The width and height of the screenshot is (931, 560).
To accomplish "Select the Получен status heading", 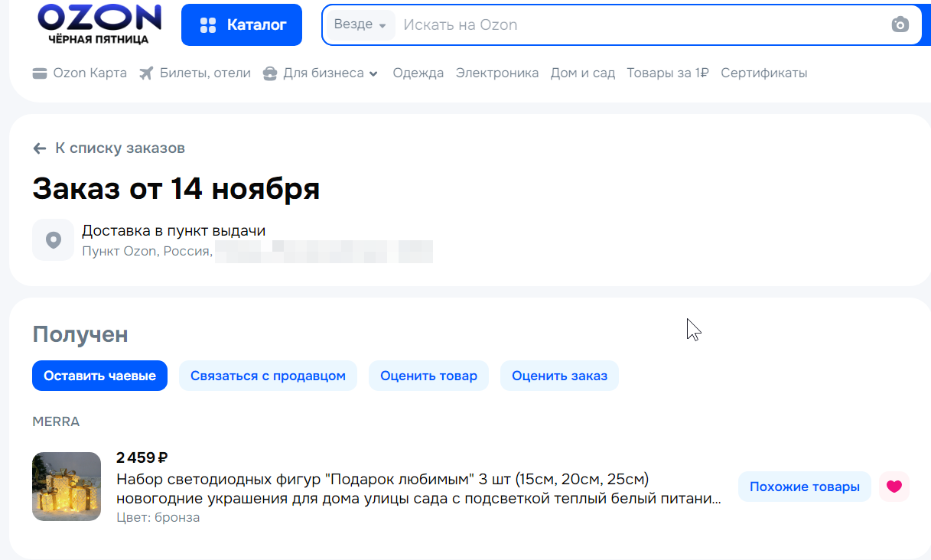I will (x=80, y=334).
